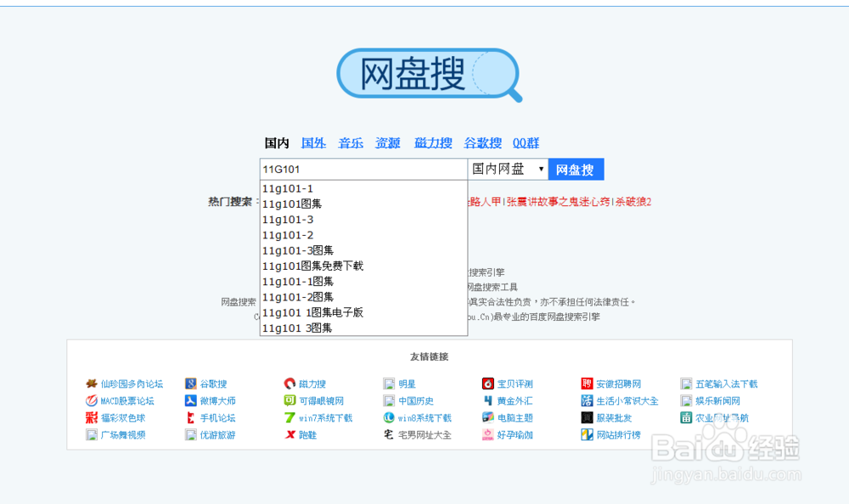Open hot search 杀破狼2
Screen dimensions: 849x504
coord(633,202)
